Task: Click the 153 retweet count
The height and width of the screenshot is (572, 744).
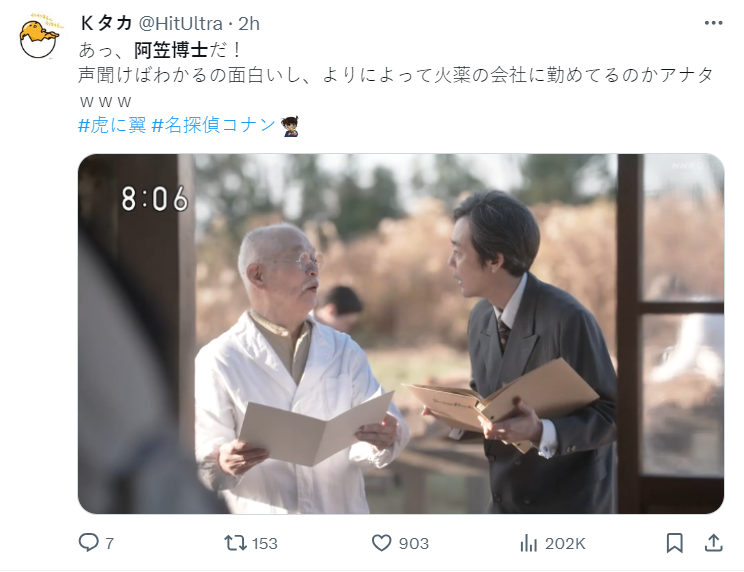Action: 264,543
